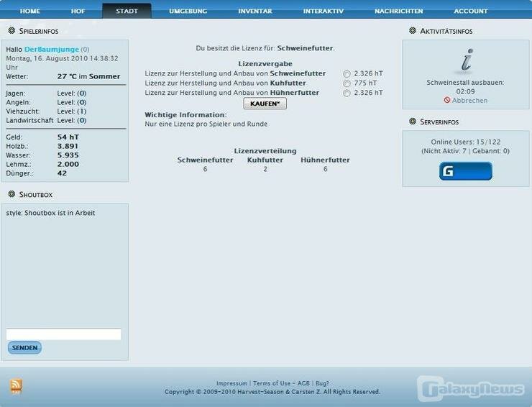This screenshot has width=532, height=407.
Task: Focus the Shoutbox message input field
Action: (x=63, y=334)
